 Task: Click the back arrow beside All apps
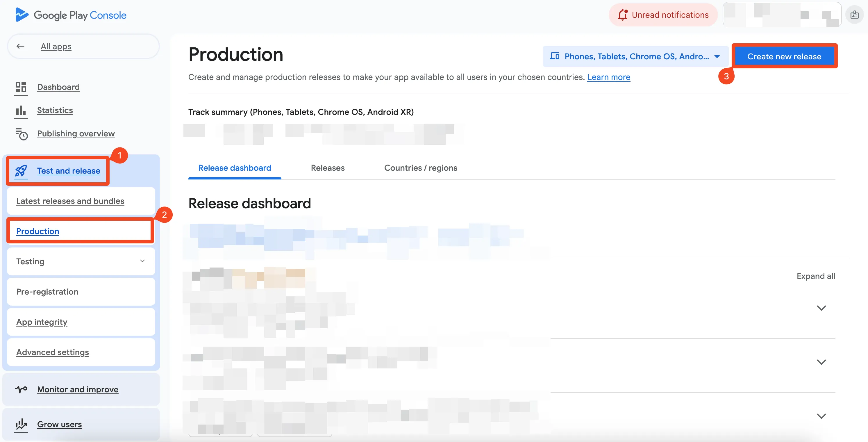21,46
